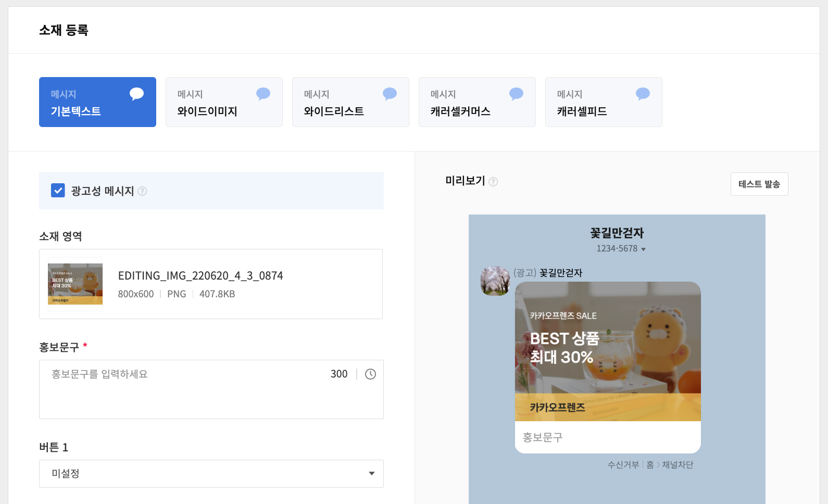Click the clock icon in 홍보문구 field
Image resolution: width=828 pixels, height=504 pixels.
(370, 374)
